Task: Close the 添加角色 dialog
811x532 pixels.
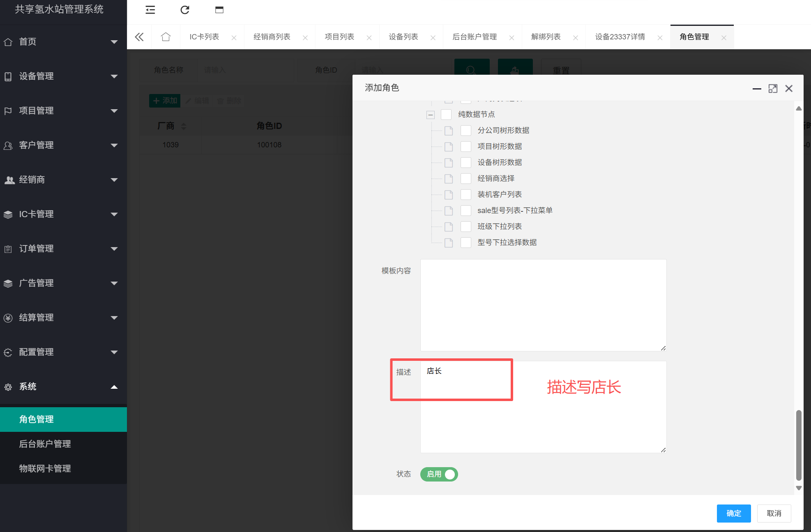Action: click(789, 89)
